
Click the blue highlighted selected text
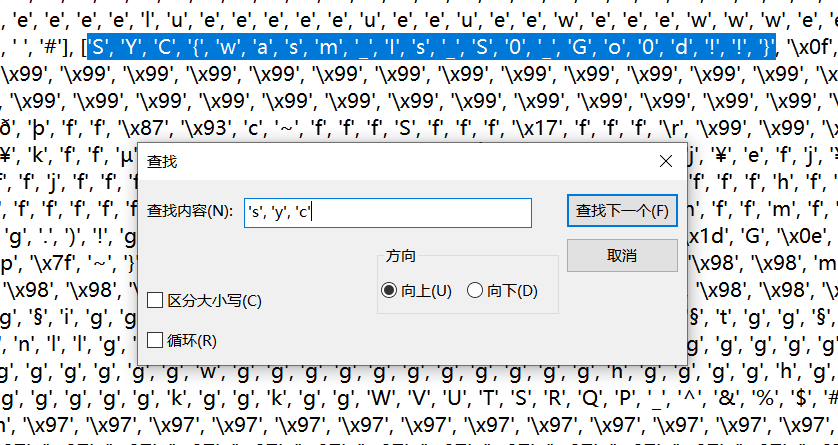click(x=430, y=46)
